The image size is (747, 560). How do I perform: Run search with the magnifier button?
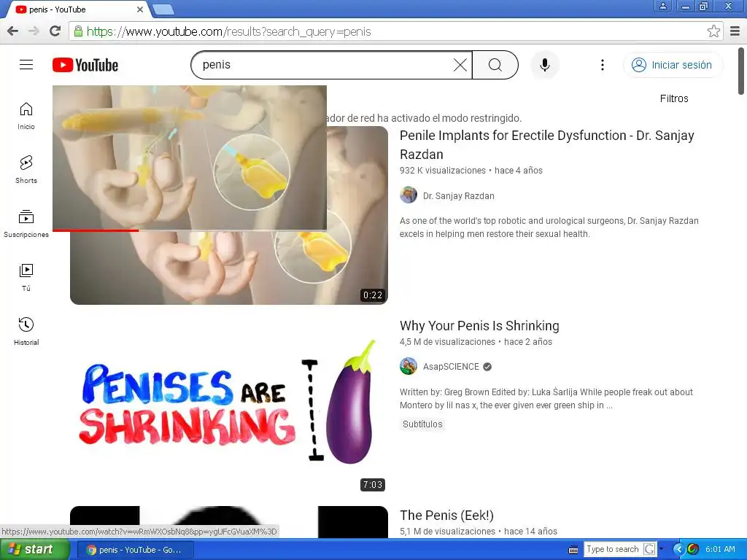coord(495,65)
